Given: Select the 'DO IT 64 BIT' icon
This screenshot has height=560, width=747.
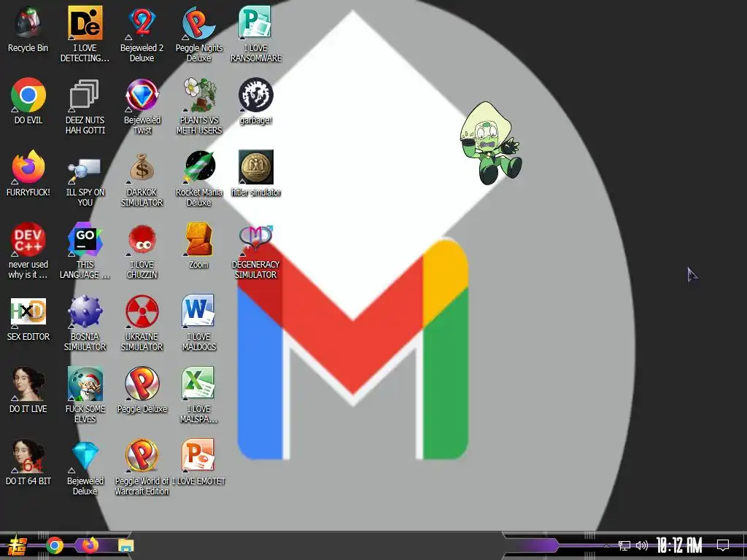Looking at the screenshot, I should pyautogui.click(x=28, y=456).
